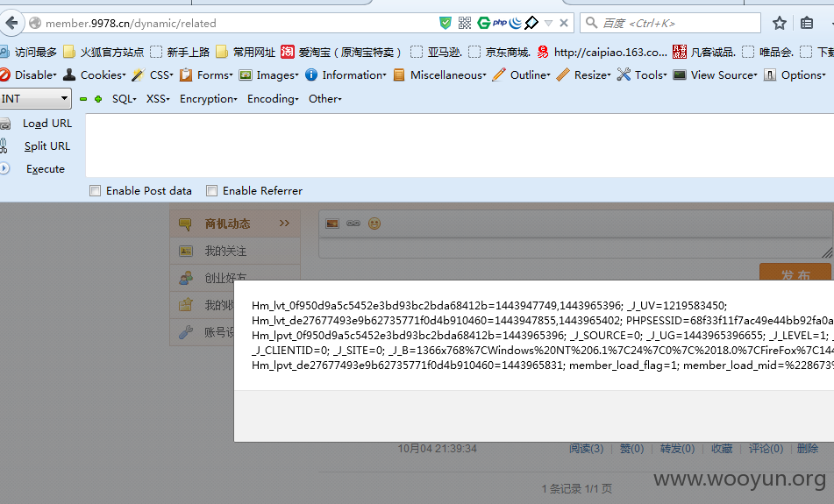The width and height of the screenshot is (834, 504).
Task: Stop loading with the X button
Action: [564, 23]
